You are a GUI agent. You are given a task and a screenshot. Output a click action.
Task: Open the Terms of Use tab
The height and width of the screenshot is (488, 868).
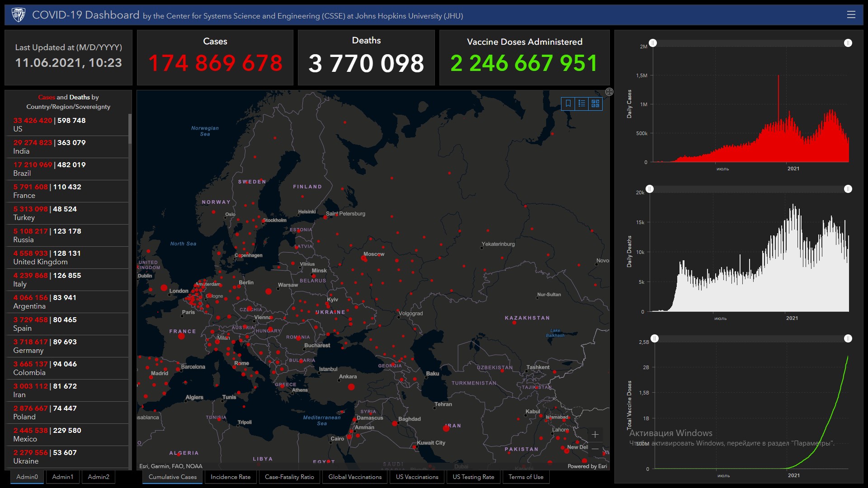pos(526,477)
